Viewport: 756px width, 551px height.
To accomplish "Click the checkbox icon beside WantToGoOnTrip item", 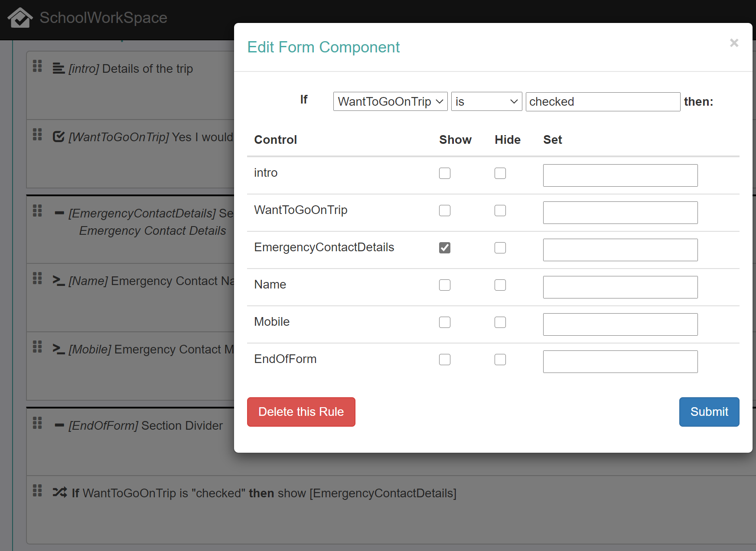I will (x=59, y=137).
